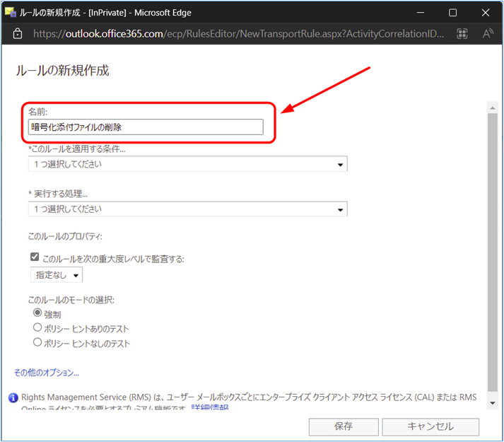Click the 保存 button
The height and width of the screenshot is (442, 504).
(344, 426)
